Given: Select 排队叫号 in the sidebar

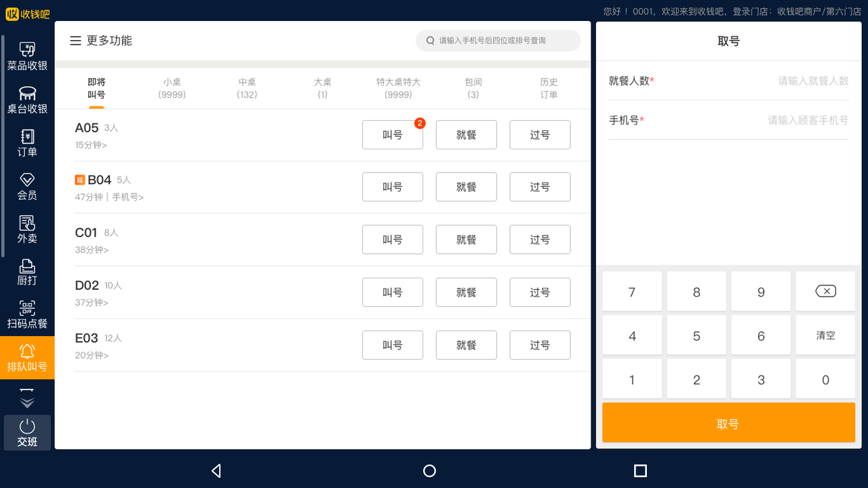Looking at the screenshot, I should coord(27,358).
